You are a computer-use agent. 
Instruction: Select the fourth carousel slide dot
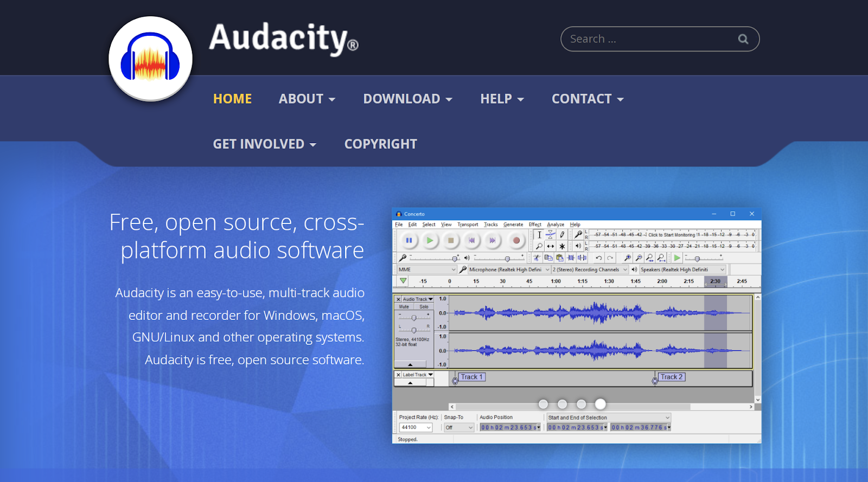[600, 404]
